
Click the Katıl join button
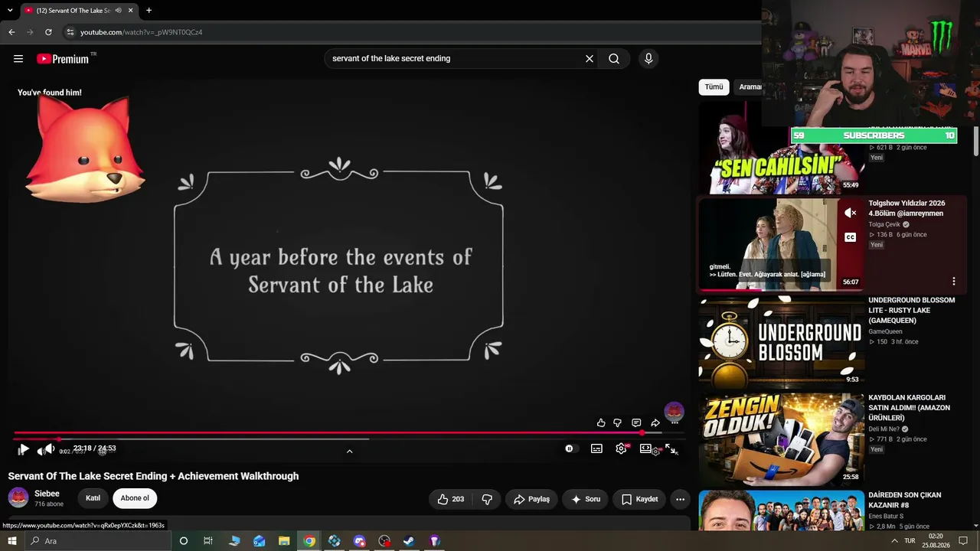[93, 498]
